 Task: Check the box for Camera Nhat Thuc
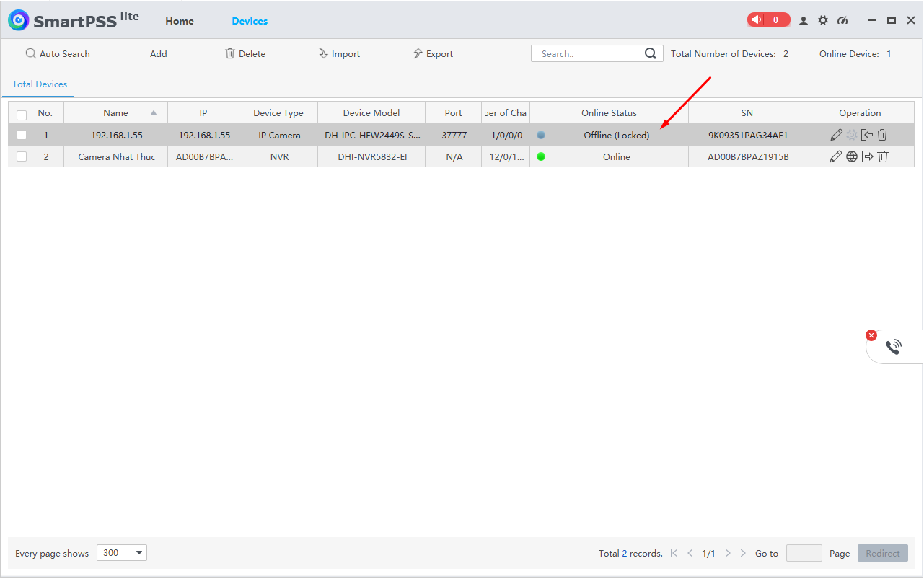point(22,156)
